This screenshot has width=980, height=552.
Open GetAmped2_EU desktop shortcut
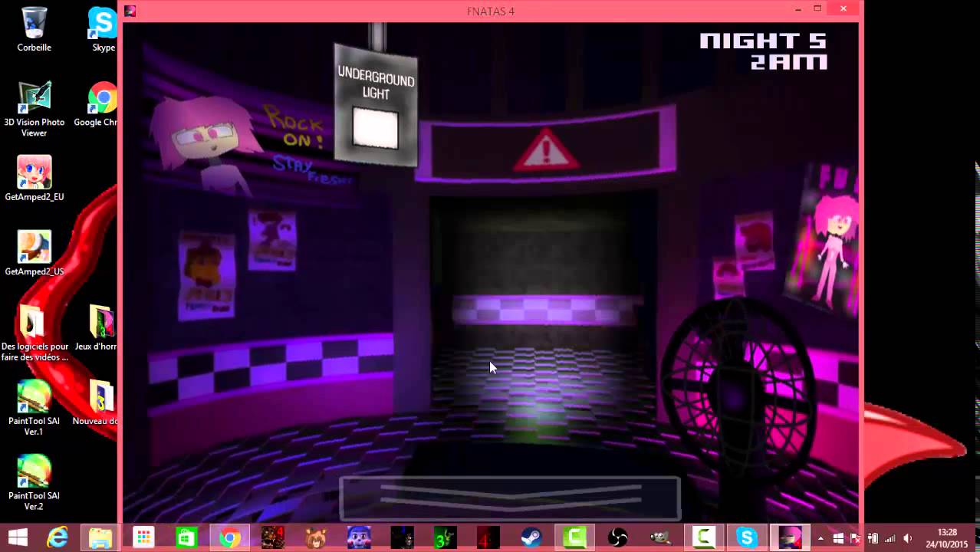(34, 178)
